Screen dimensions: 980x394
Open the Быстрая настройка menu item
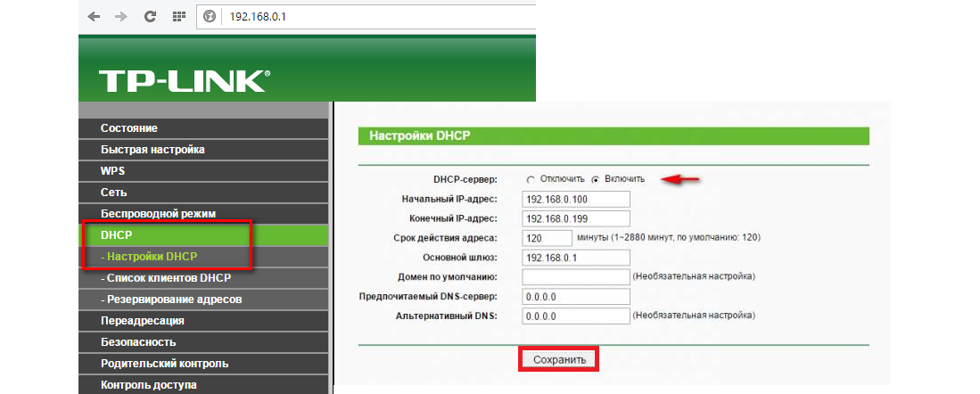click(x=152, y=150)
